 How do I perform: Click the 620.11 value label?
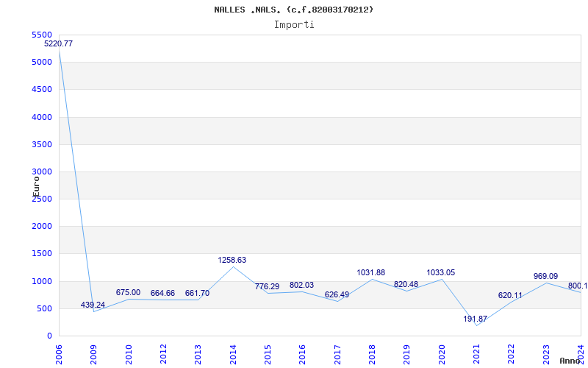coord(510,296)
